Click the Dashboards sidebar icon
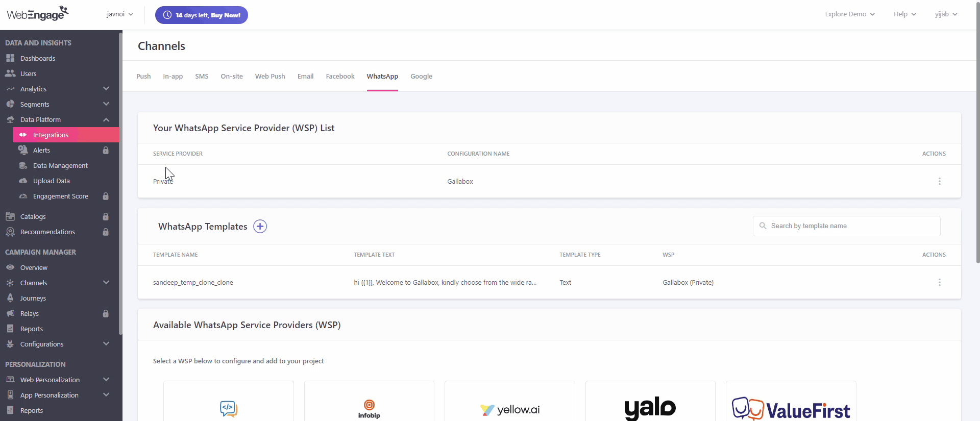980x421 pixels. click(x=10, y=58)
